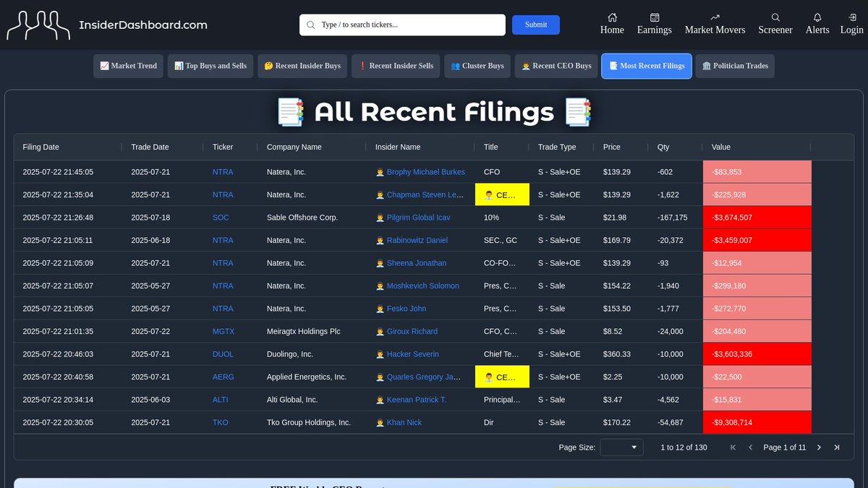The height and width of the screenshot is (488, 868).
Task: Click the Submit search button
Action: point(536,25)
